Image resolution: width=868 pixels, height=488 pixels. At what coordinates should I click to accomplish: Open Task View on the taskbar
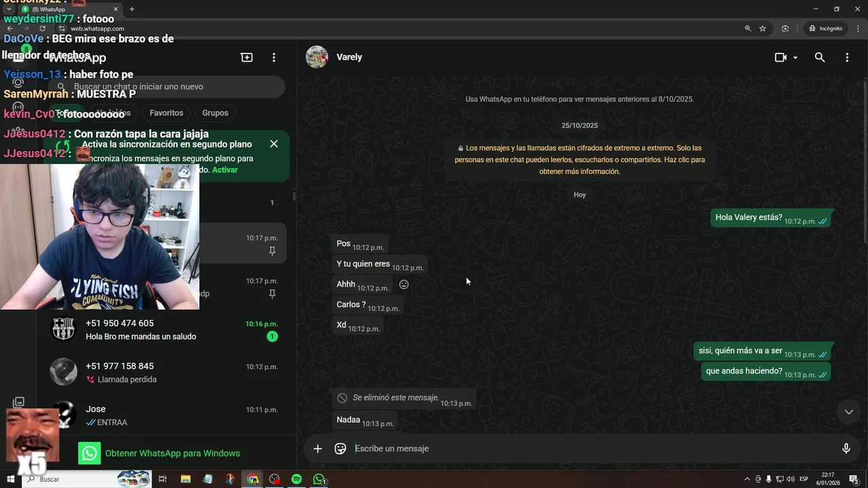[x=163, y=479]
